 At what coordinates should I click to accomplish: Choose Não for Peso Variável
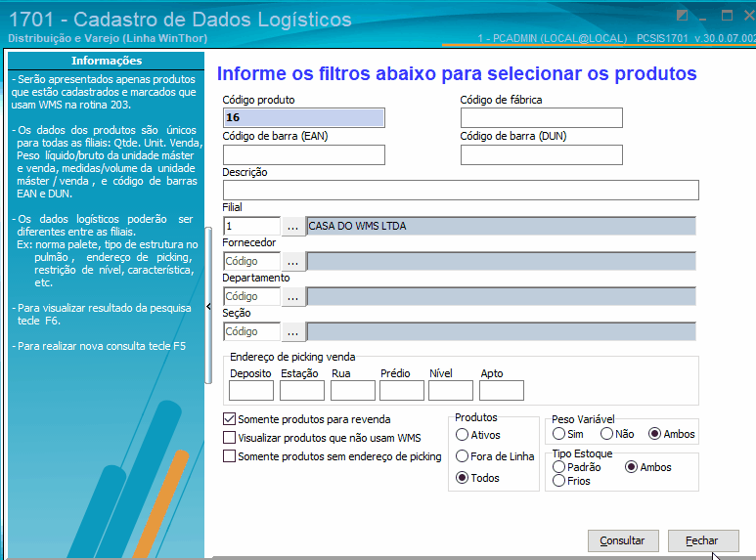click(606, 434)
